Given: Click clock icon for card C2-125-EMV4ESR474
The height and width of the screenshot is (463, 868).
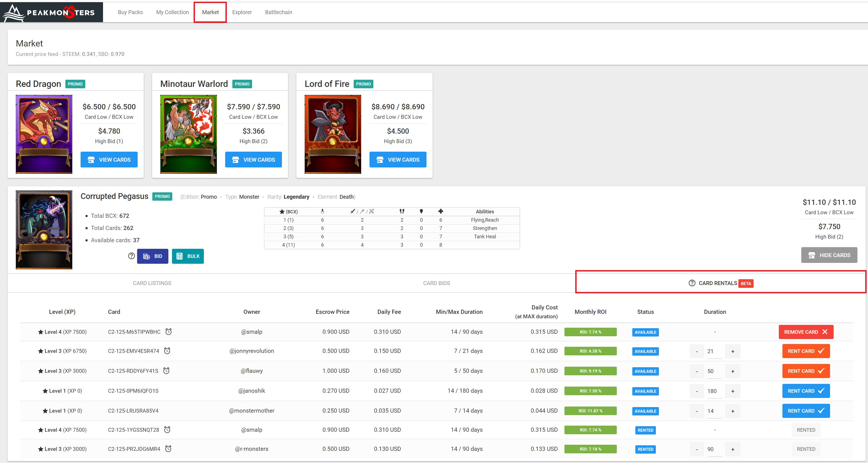Looking at the screenshot, I should click(x=167, y=351).
